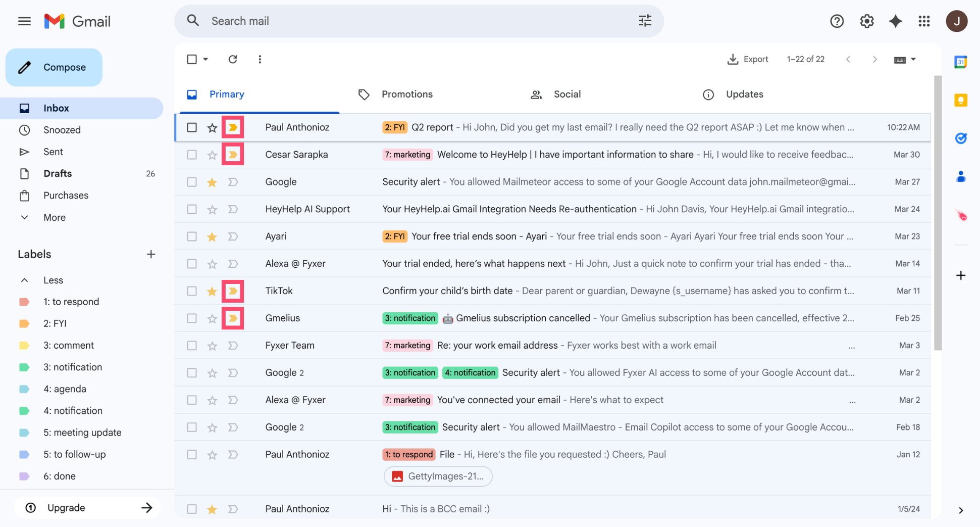Open Contacts side panel icon
The height and width of the screenshot is (527, 980).
960,176
